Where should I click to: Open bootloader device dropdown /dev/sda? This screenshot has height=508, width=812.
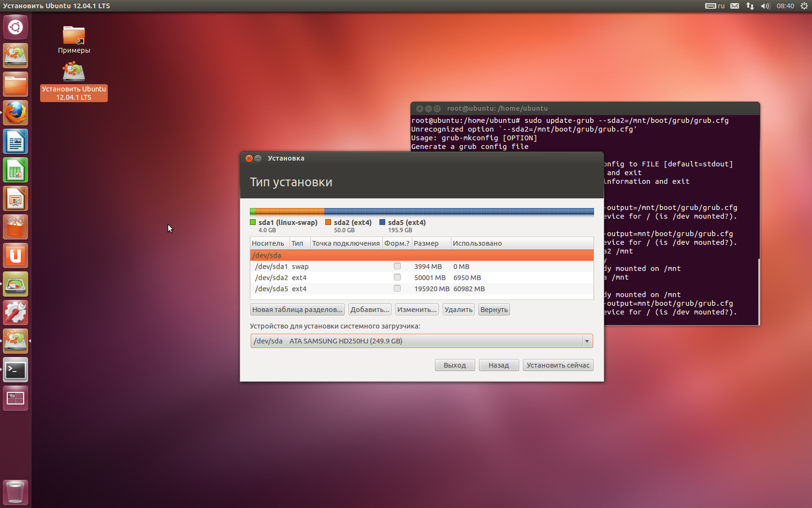[x=421, y=341]
